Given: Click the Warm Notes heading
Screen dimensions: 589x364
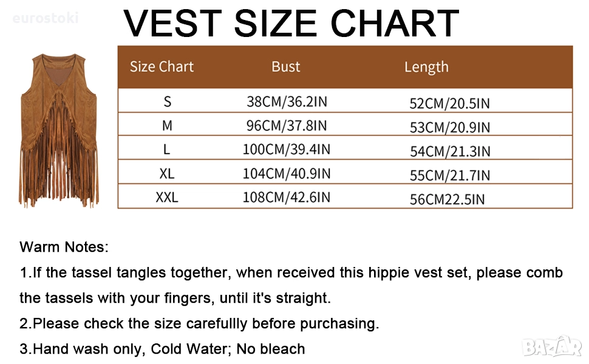Looking at the screenshot, I should [64, 247].
